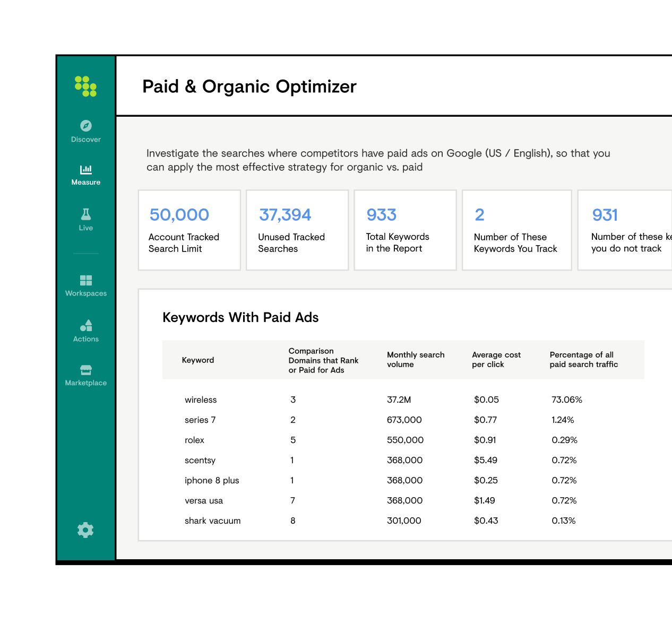Click the 1.24% traffic percentage cell

point(563,420)
